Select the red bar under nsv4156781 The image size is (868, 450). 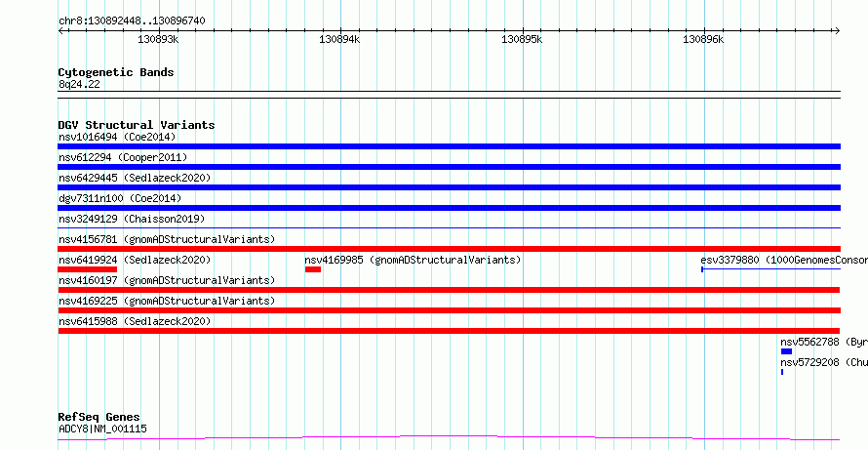click(x=449, y=249)
